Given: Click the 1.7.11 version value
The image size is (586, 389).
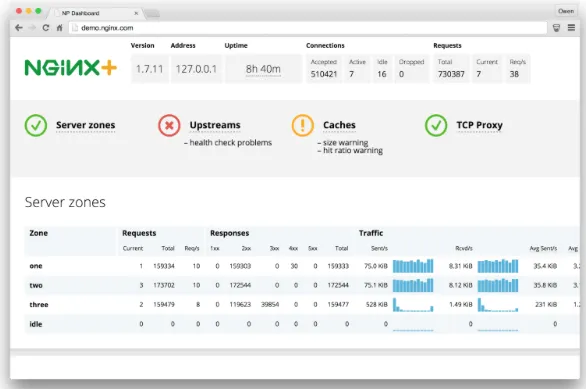Looking at the screenshot, I should click(x=149, y=69).
